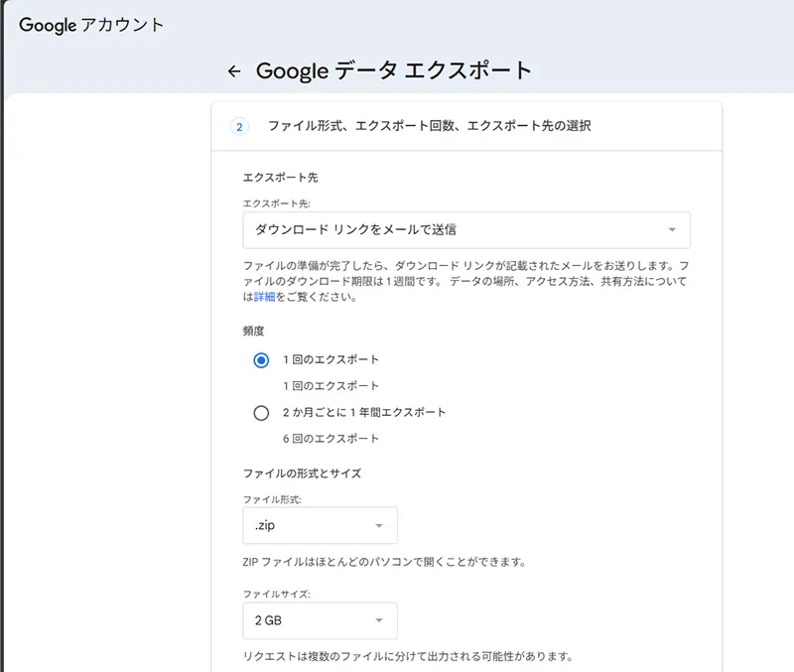Click the ファイルサイズ: field label
The height and width of the screenshot is (672, 794).
coord(277,594)
